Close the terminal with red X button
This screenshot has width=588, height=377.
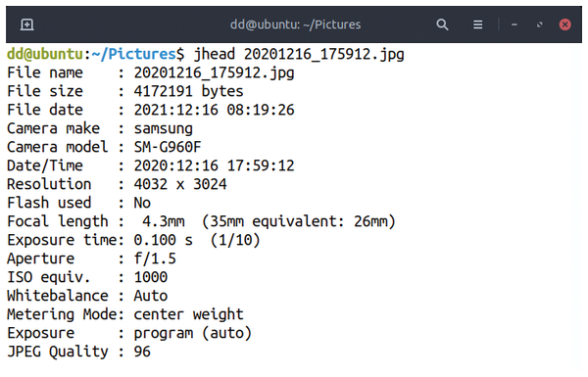[564, 24]
